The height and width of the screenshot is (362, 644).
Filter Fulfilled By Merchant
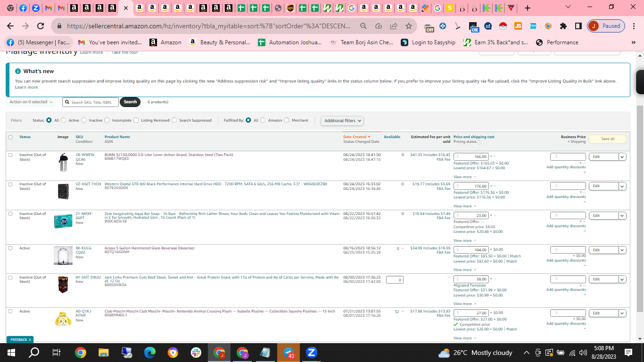click(287, 120)
